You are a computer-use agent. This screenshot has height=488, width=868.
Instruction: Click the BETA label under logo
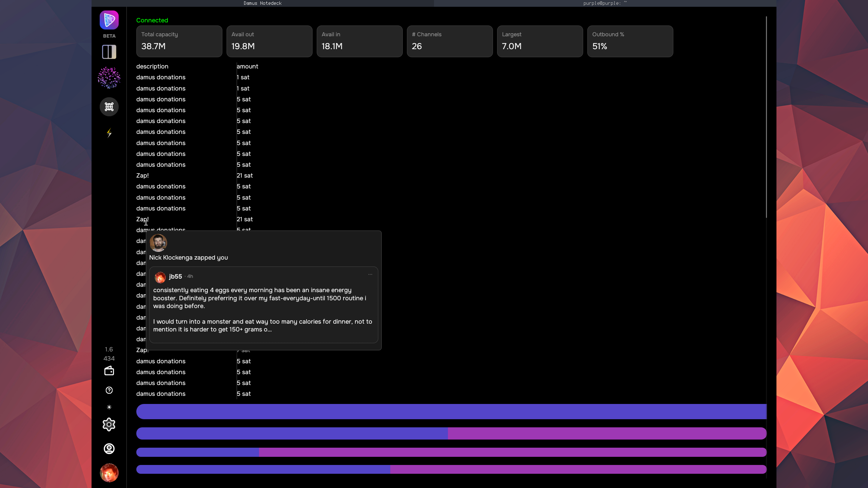tap(109, 36)
